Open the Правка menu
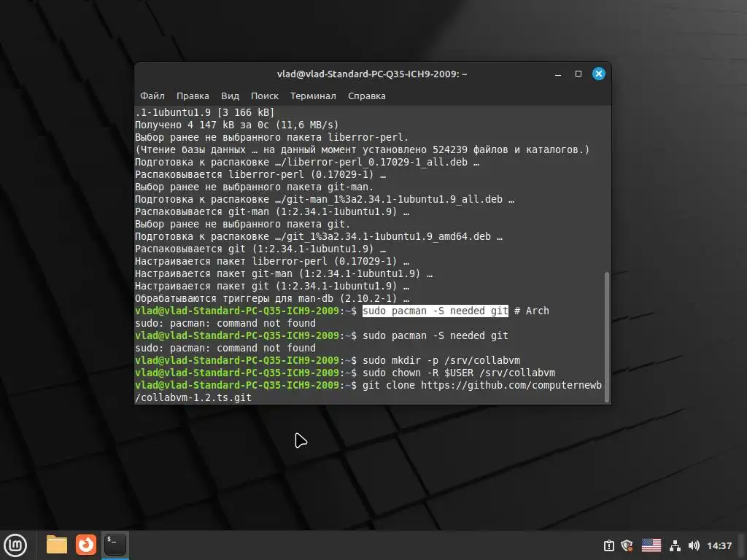 click(193, 96)
